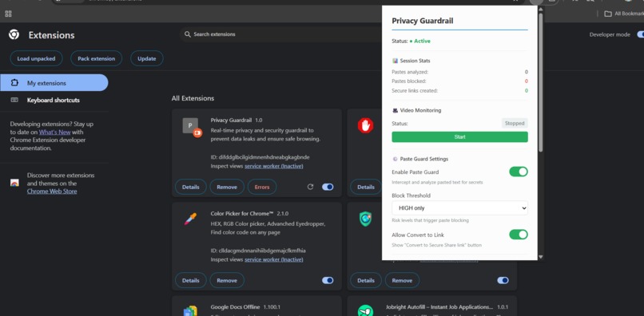This screenshot has height=316, width=644.
Task: Click the Privacy Guardrail extension icon
Action: [192, 127]
